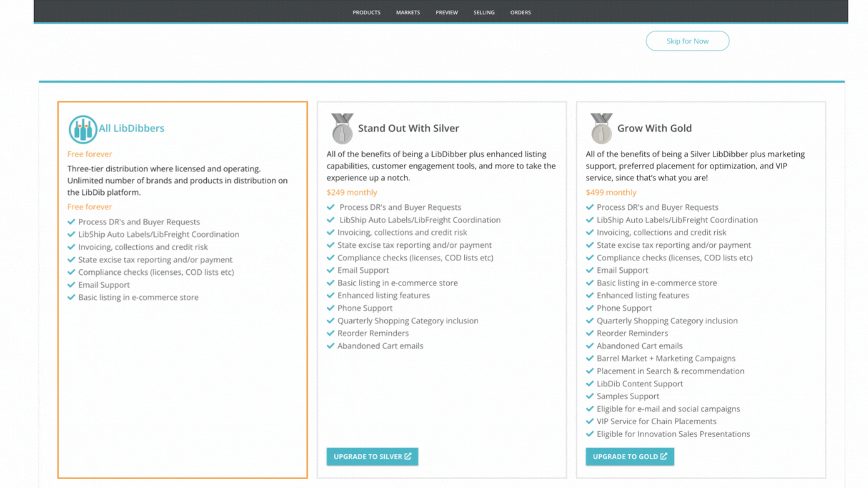The width and height of the screenshot is (868, 488).
Task: Click the checkmark beside Phone Support in Silver plan
Action: point(331,308)
